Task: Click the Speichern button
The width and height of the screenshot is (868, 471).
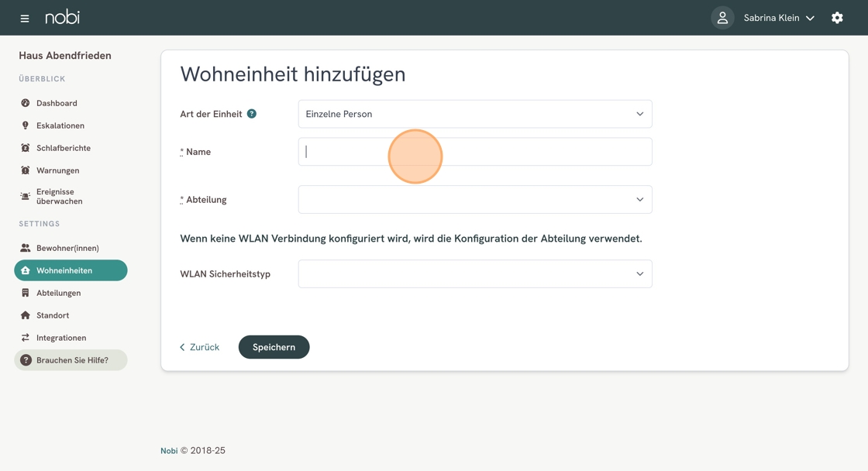Action: click(274, 347)
